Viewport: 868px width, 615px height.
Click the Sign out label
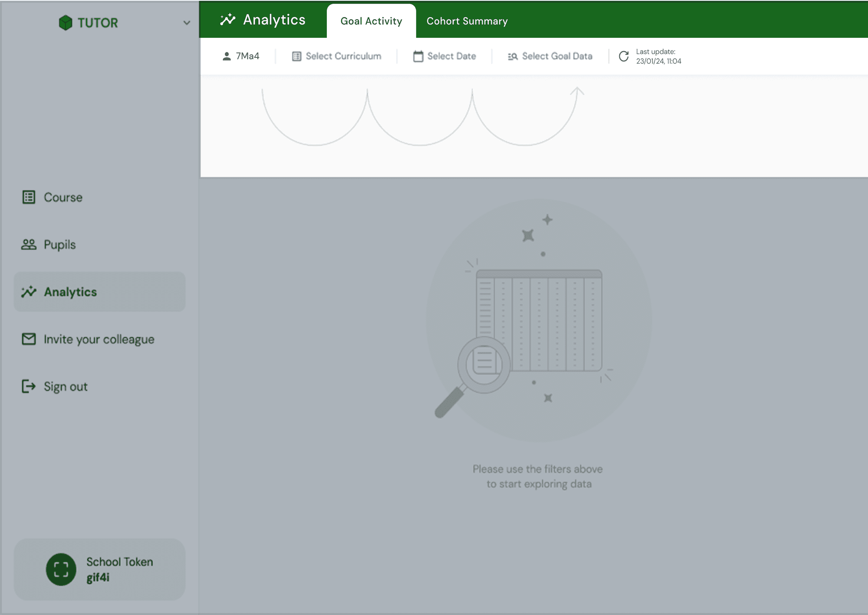pos(66,387)
